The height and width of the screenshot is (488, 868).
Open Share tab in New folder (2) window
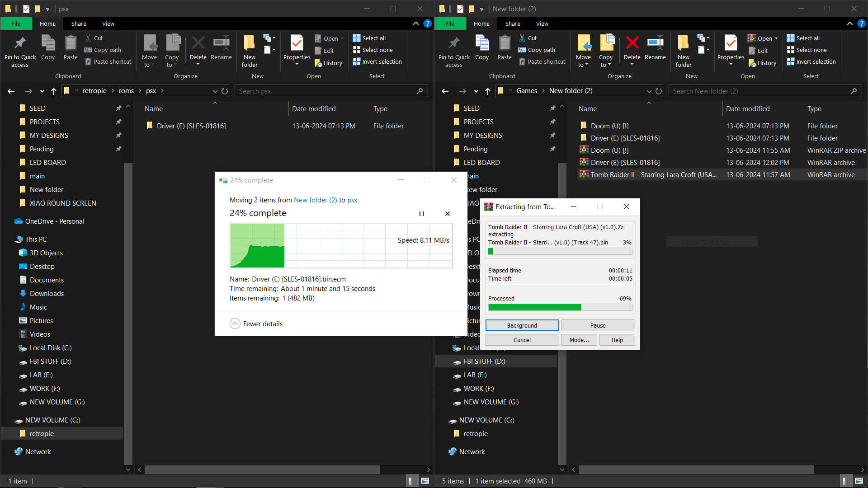(x=513, y=23)
